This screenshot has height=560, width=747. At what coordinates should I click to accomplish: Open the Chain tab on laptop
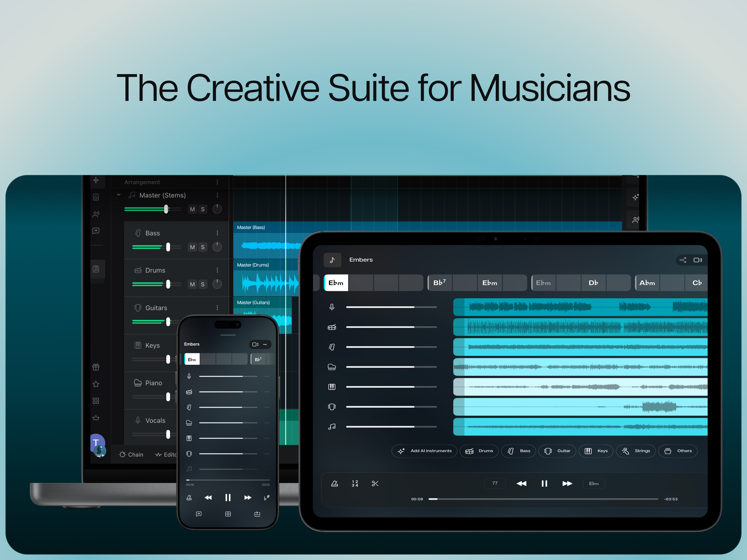coord(131,455)
